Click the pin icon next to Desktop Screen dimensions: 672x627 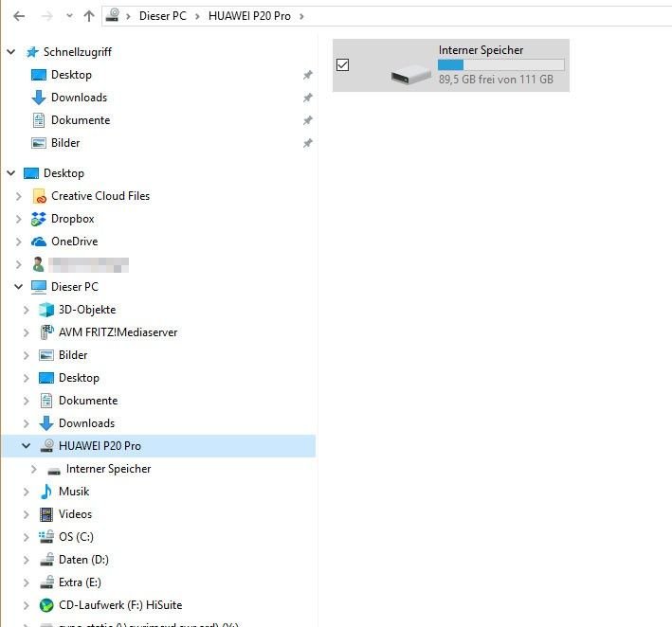(x=308, y=75)
